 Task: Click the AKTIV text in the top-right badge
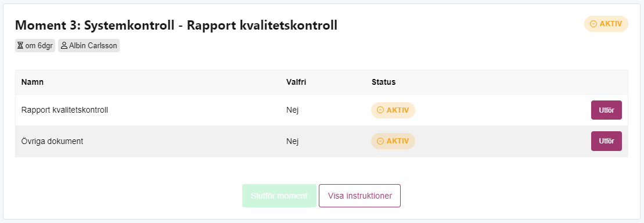click(x=611, y=24)
